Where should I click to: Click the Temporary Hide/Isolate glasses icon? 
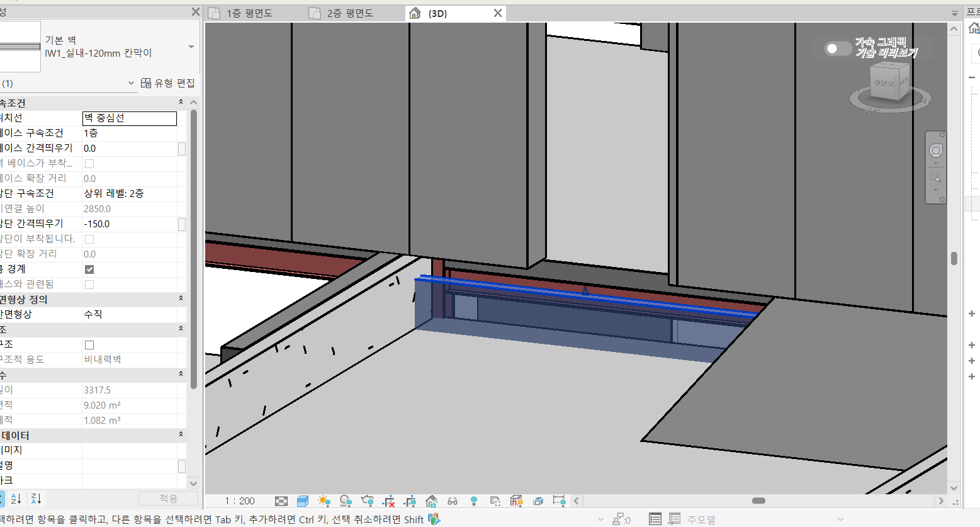click(453, 501)
